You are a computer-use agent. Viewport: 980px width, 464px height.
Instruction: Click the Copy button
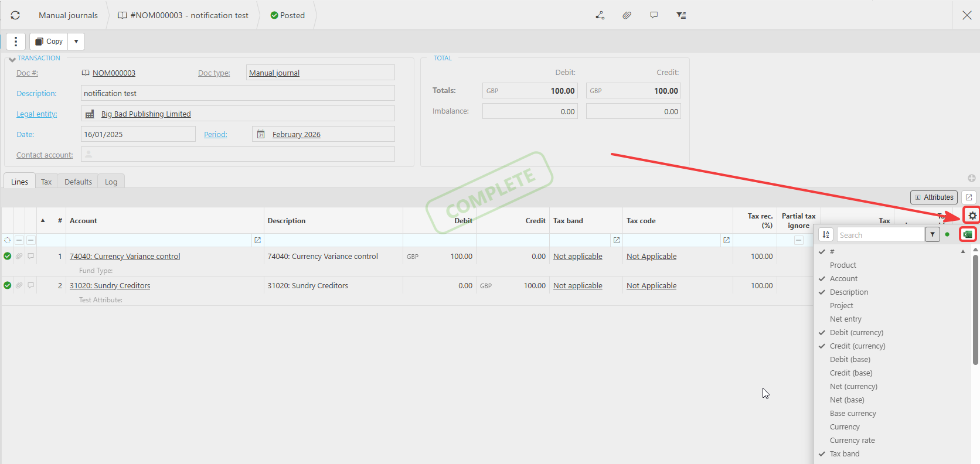pos(49,42)
